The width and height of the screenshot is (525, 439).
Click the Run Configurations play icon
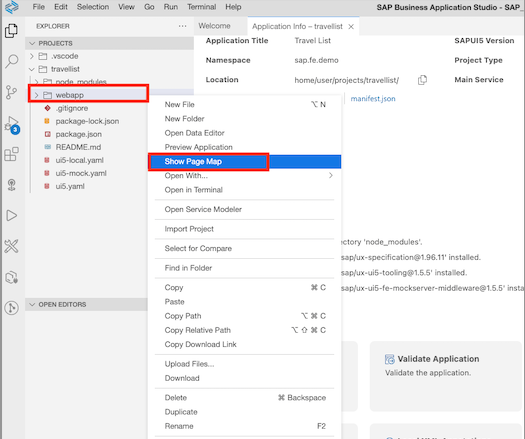click(11, 215)
